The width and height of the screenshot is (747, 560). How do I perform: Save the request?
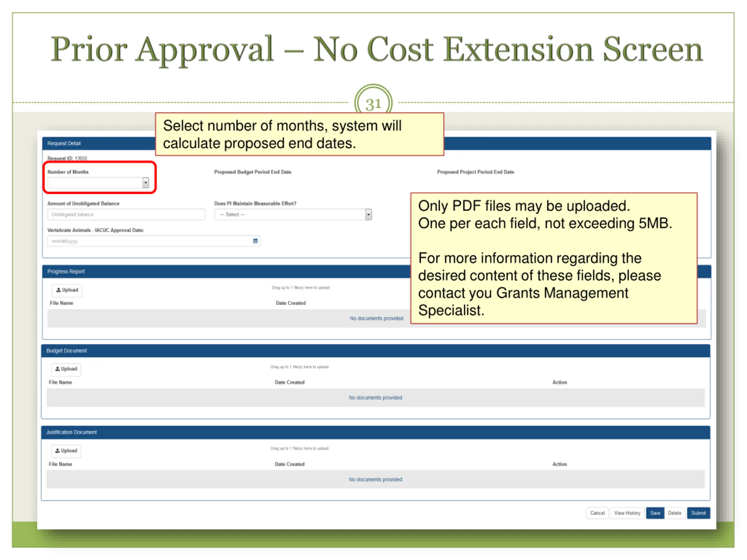[655, 513]
